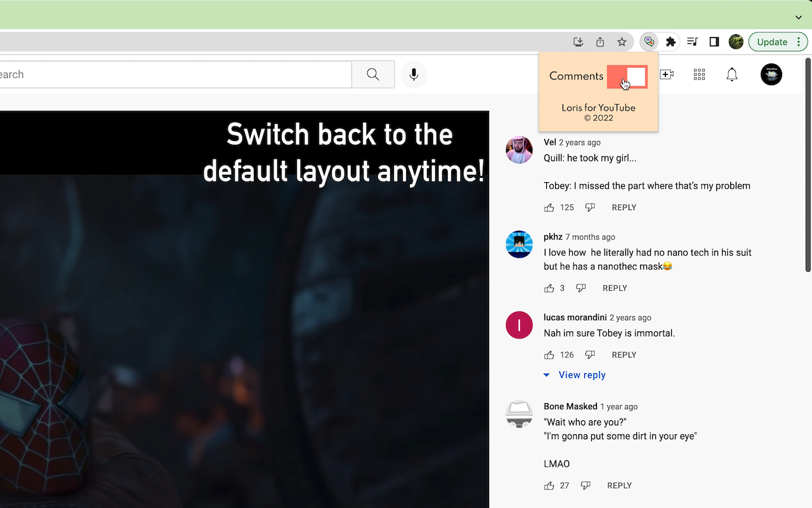This screenshot has height=508, width=812.
Task: Open the Vel username link
Action: click(550, 142)
